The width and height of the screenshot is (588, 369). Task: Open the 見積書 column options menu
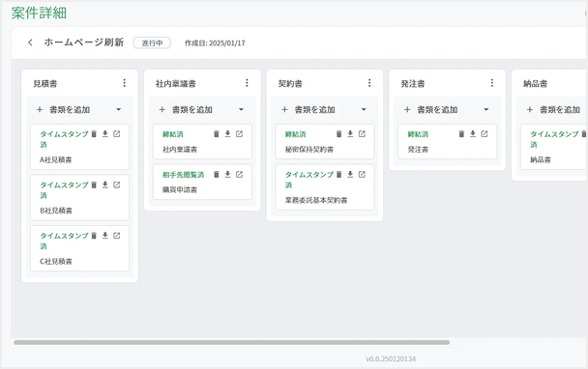[125, 83]
